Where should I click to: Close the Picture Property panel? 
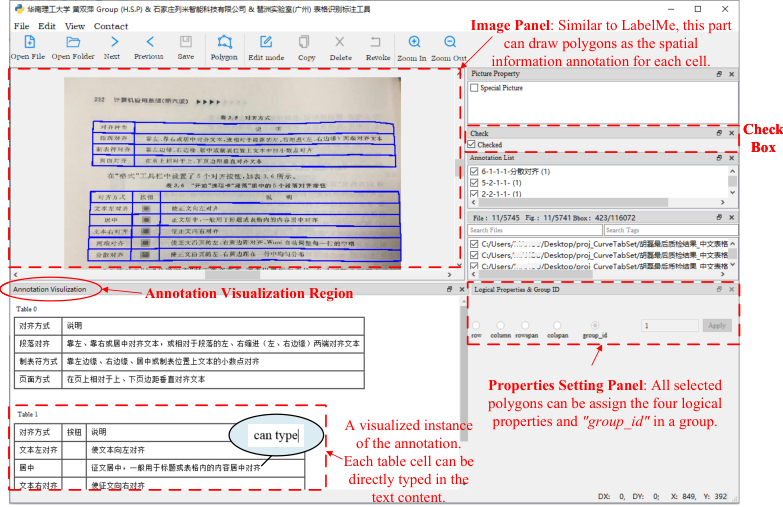click(x=732, y=74)
